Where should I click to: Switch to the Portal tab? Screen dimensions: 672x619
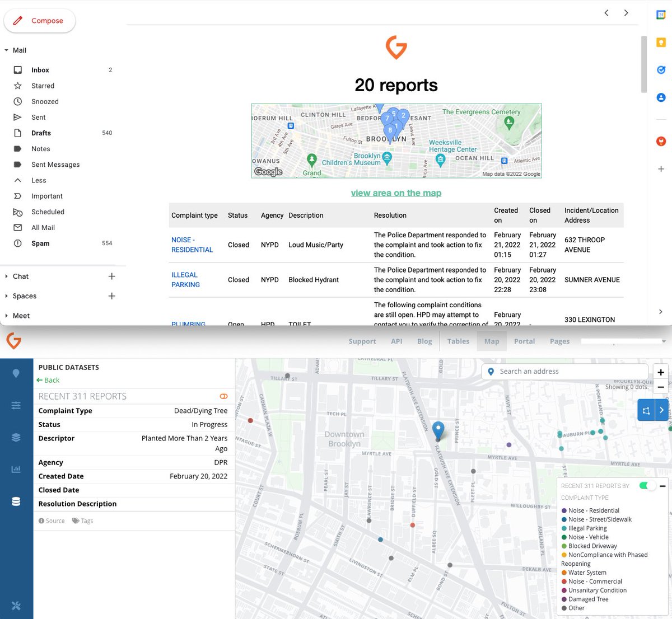[x=524, y=341]
